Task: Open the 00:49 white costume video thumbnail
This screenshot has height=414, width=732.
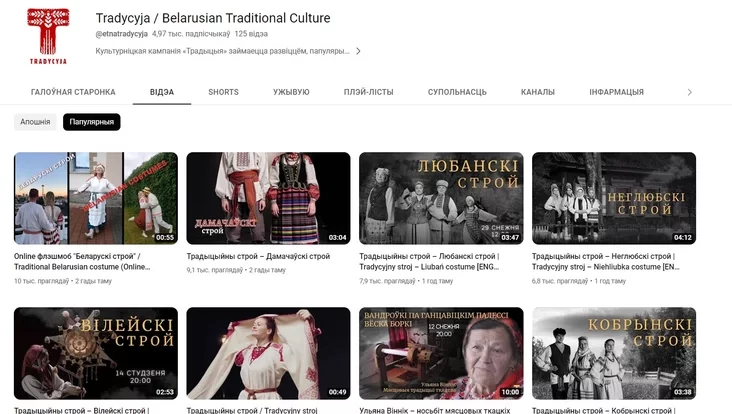Action: point(268,353)
